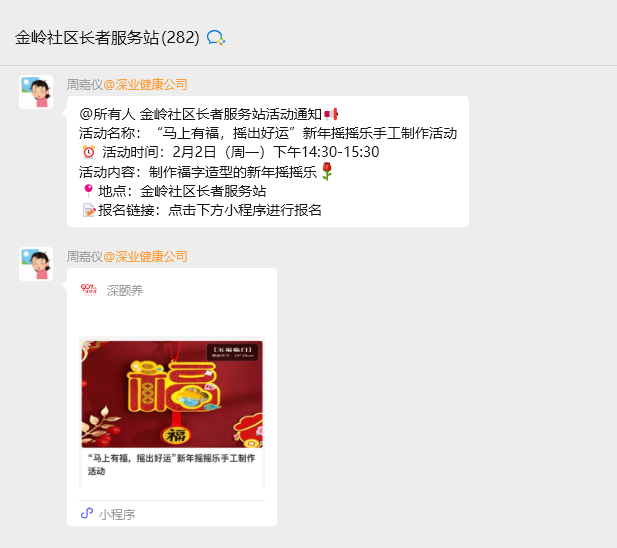Image resolution: width=617 pixels, height=548 pixels.
Task: Click the second @深业健康公司 sender tag
Action: (145, 256)
